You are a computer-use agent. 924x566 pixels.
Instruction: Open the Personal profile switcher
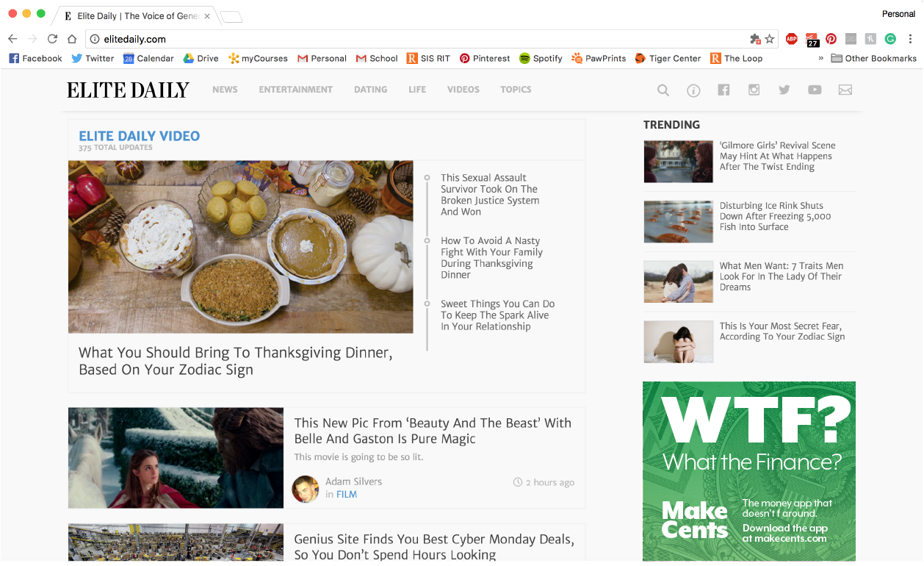click(x=898, y=14)
